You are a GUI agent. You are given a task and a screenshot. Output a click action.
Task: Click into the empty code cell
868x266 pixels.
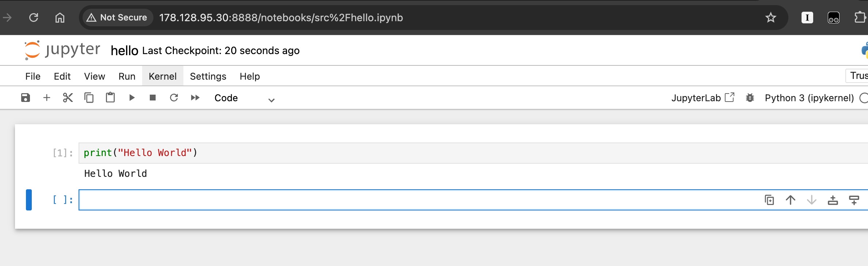402,200
